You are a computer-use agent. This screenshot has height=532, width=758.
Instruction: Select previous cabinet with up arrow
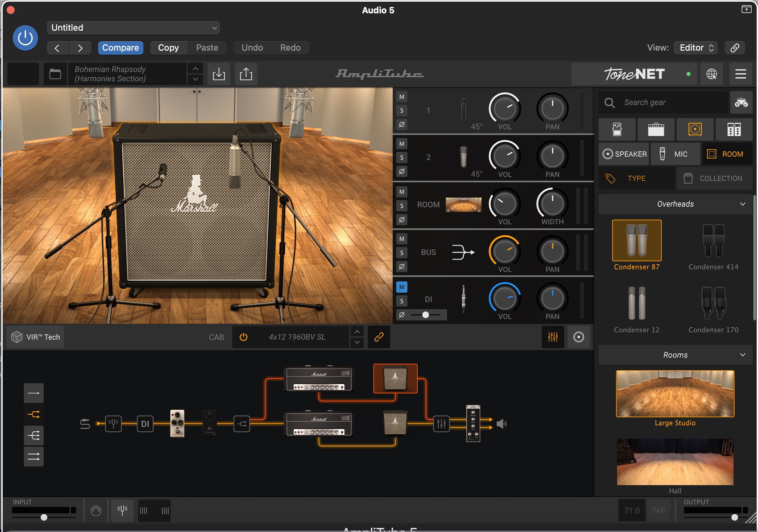click(x=357, y=332)
